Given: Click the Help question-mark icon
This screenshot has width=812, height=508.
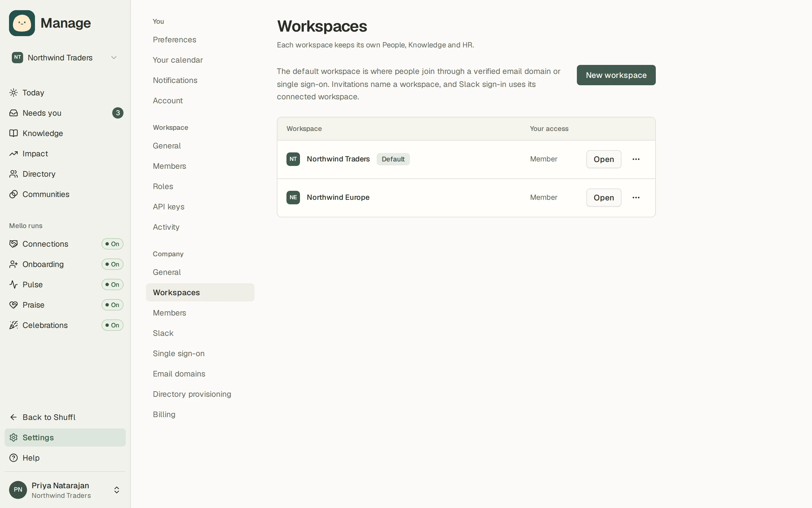Looking at the screenshot, I should point(14,458).
